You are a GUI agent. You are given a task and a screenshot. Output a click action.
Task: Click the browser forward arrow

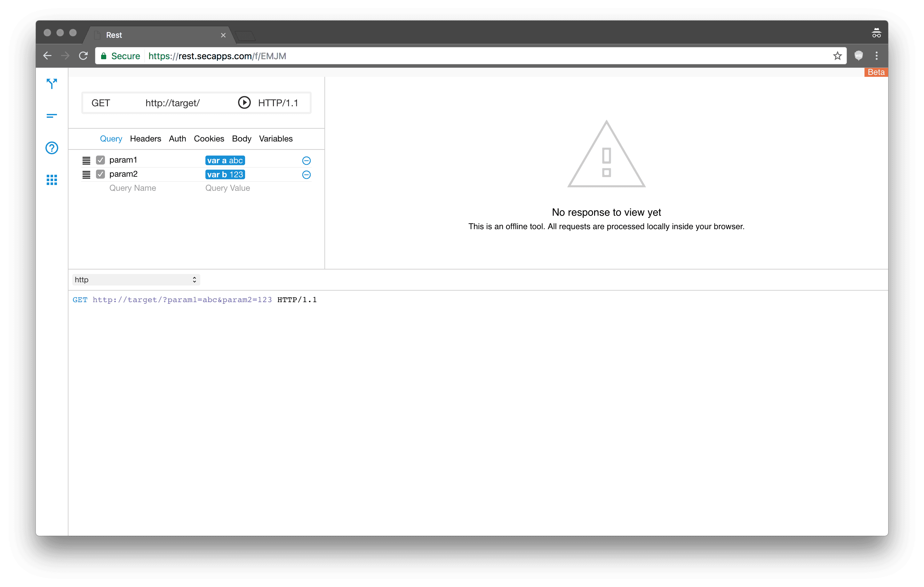point(65,56)
